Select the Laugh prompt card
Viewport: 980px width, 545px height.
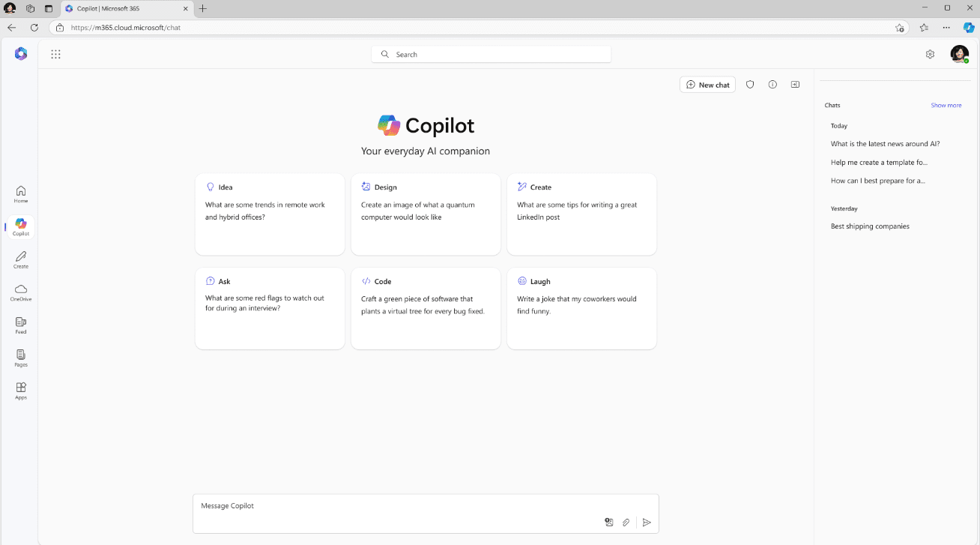[581, 308]
